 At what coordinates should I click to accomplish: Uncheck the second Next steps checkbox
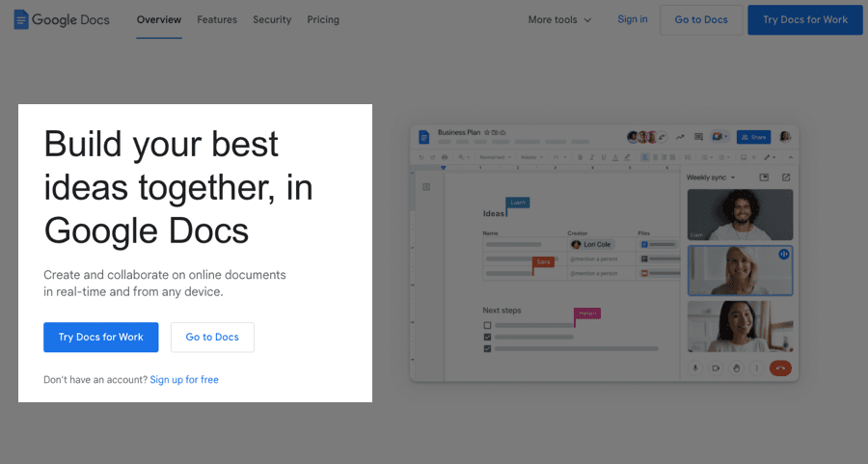pos(487,337)
